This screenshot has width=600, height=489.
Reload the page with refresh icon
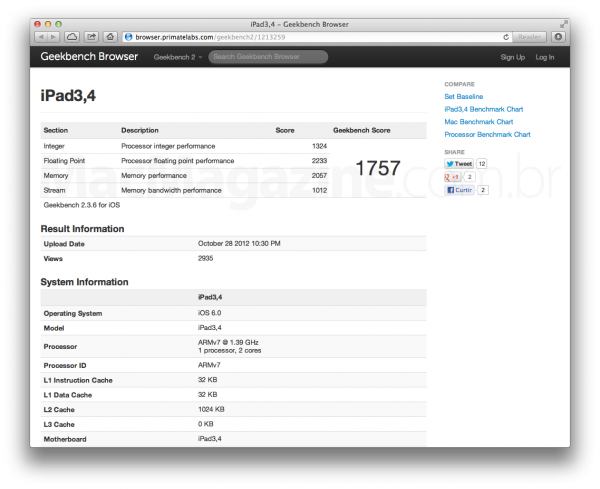[x=506, y=37]
